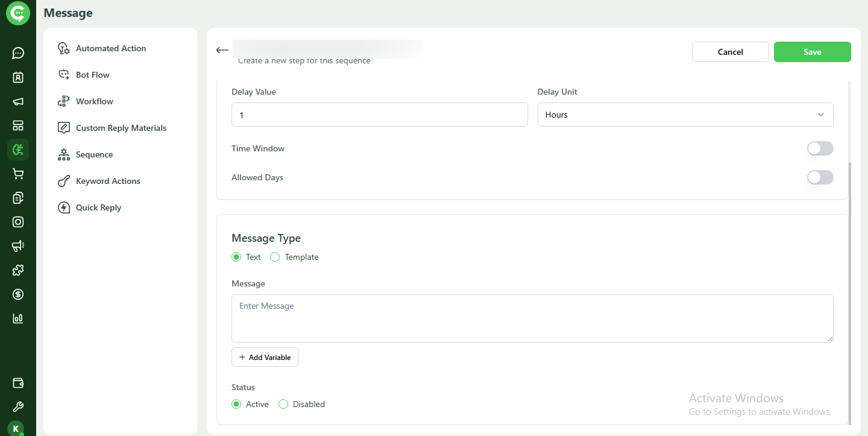Open the Delay Unit dropdown
The image size is (868, 436).
pyautogui.click(x=685, y=115)
